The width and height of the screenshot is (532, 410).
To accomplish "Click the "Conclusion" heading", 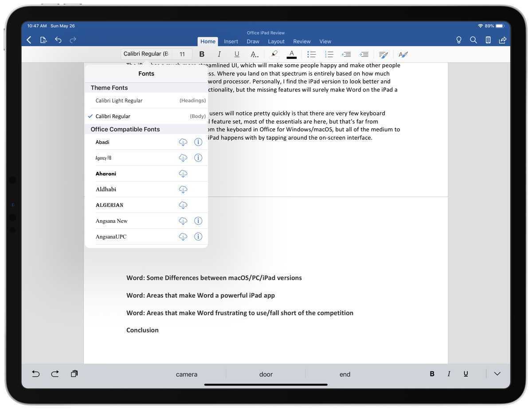I will pyautogui.click(x=142, y=330).
